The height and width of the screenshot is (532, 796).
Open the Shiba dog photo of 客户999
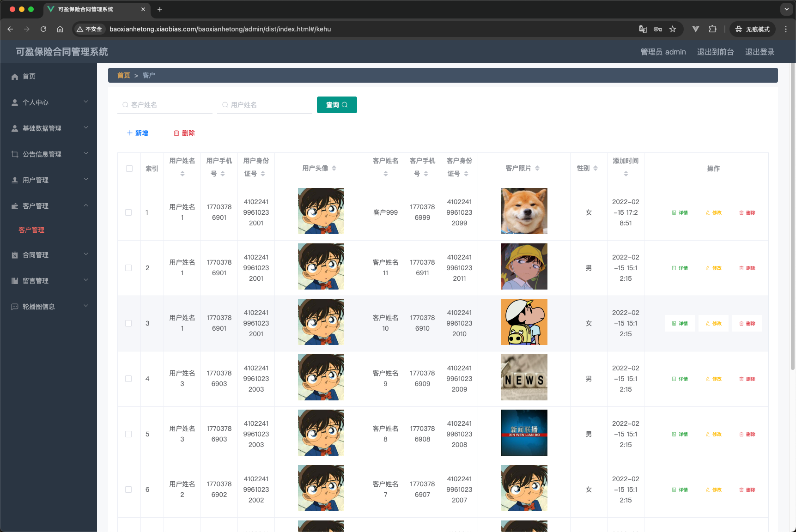(x=524, y=211)
